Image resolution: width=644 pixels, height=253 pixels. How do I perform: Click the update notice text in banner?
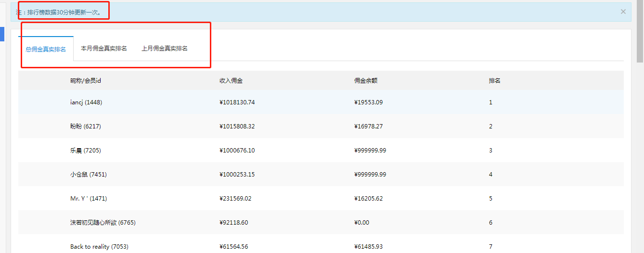pos(59,12)
